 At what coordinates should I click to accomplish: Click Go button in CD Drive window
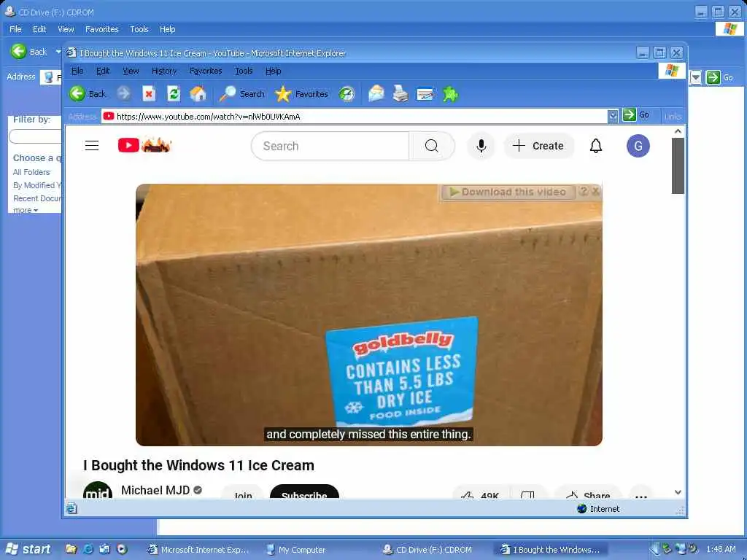[719, 77]
